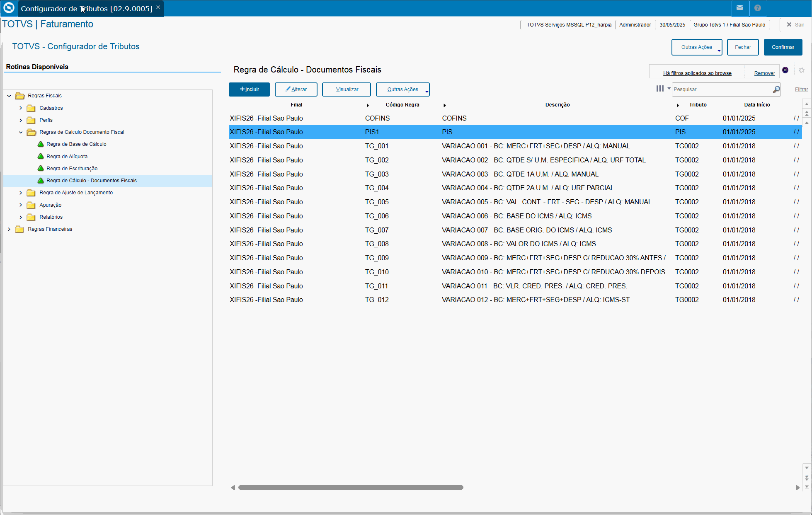Click the purple round filter indicator icon
812x515 pixels.
pyautogui.click(x=785, y=70)
